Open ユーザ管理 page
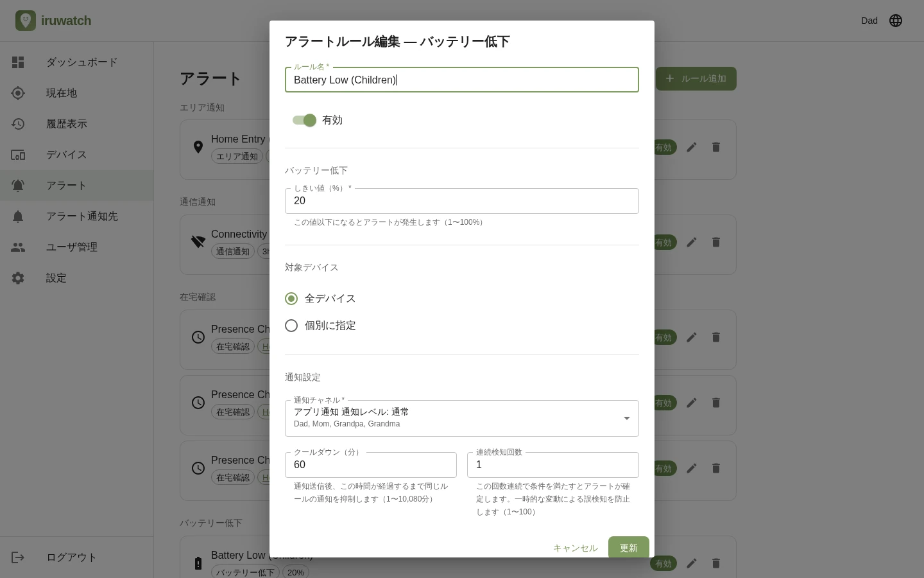924x578 pixels. pos(77,247)
